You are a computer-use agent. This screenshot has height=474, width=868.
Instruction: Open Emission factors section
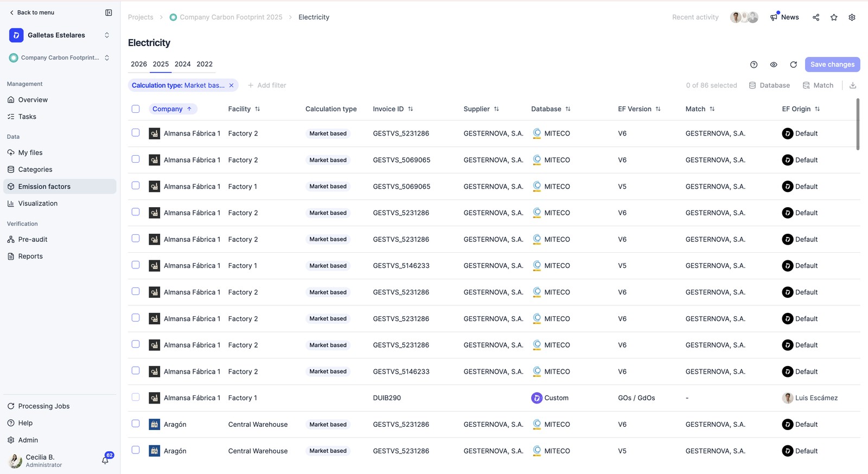tap(60, 187)
